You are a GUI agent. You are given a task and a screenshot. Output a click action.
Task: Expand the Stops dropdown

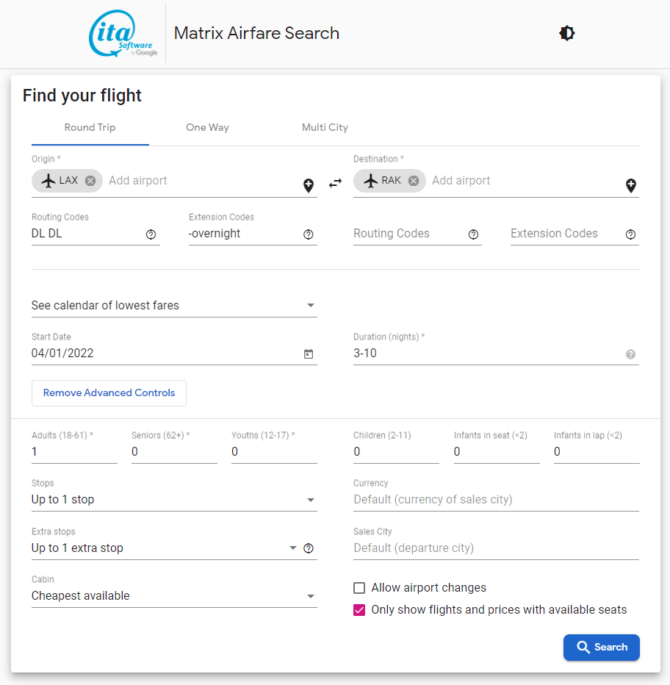(174, 500)
